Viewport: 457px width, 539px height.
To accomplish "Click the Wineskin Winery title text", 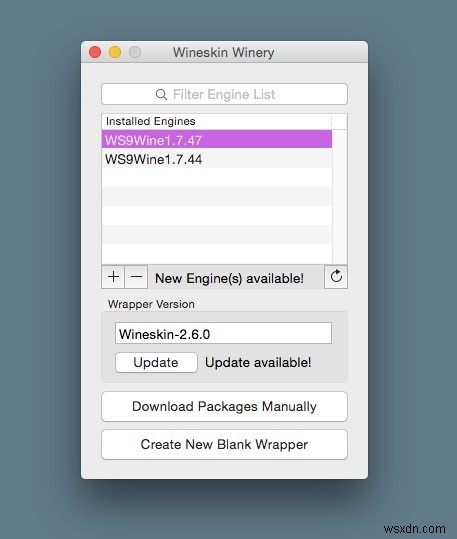I will click(224, 53).
